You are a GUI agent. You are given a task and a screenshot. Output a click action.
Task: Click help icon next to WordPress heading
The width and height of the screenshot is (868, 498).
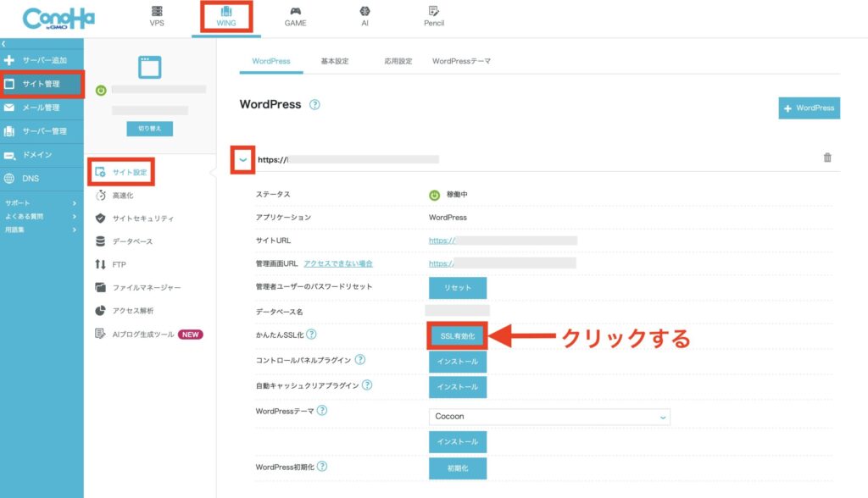click(x=314, y=105)
